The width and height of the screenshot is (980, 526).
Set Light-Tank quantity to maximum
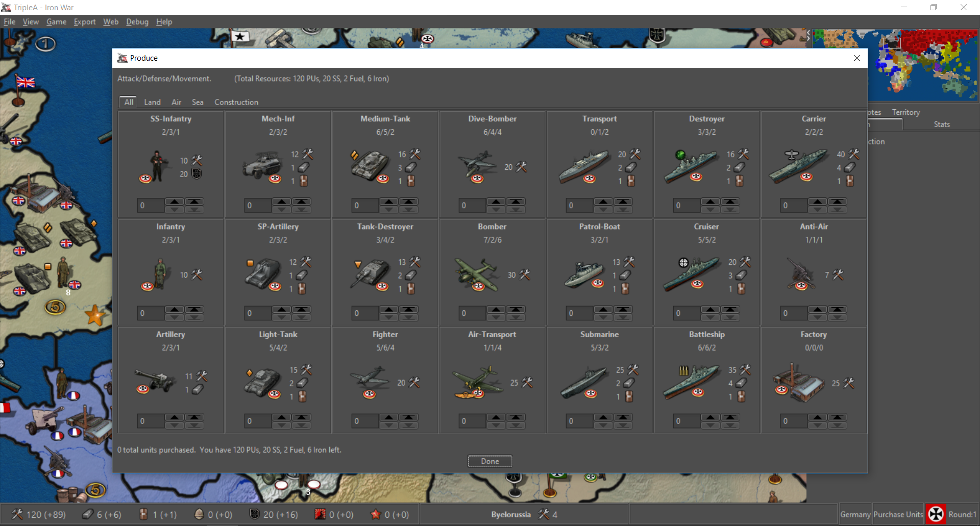[x=301, y=417]
